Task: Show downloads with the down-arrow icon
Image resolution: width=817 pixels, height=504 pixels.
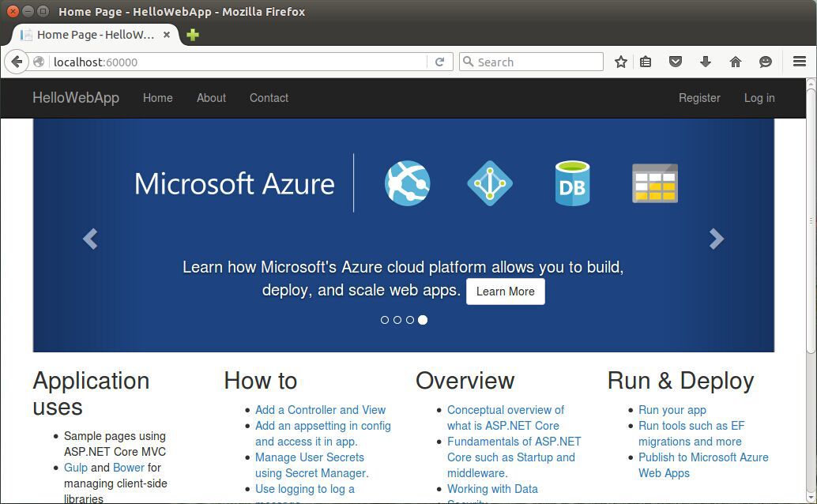Action: [706, 62]
